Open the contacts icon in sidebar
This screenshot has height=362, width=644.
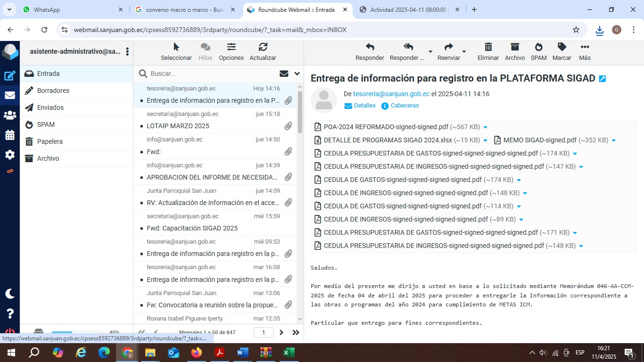pyautogui.click(x=9, y=115)
